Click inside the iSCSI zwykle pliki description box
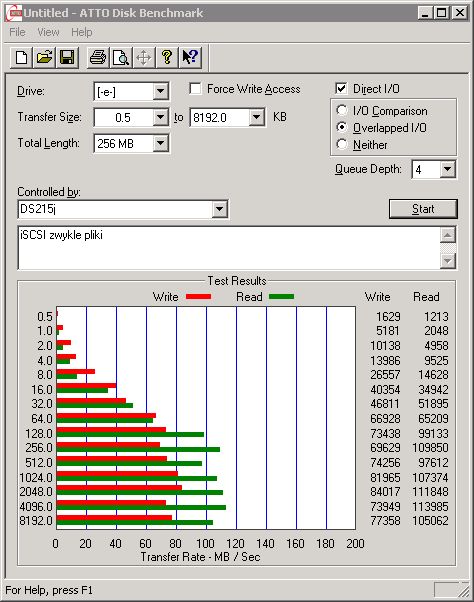Screen dimensions: 474x602 (229, 248)
